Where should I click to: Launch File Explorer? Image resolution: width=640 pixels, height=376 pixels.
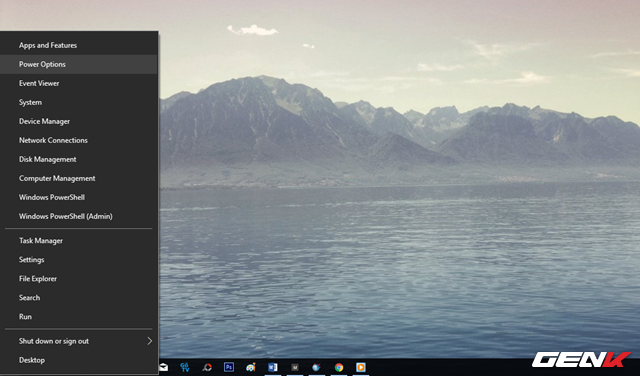pos(79,278)
